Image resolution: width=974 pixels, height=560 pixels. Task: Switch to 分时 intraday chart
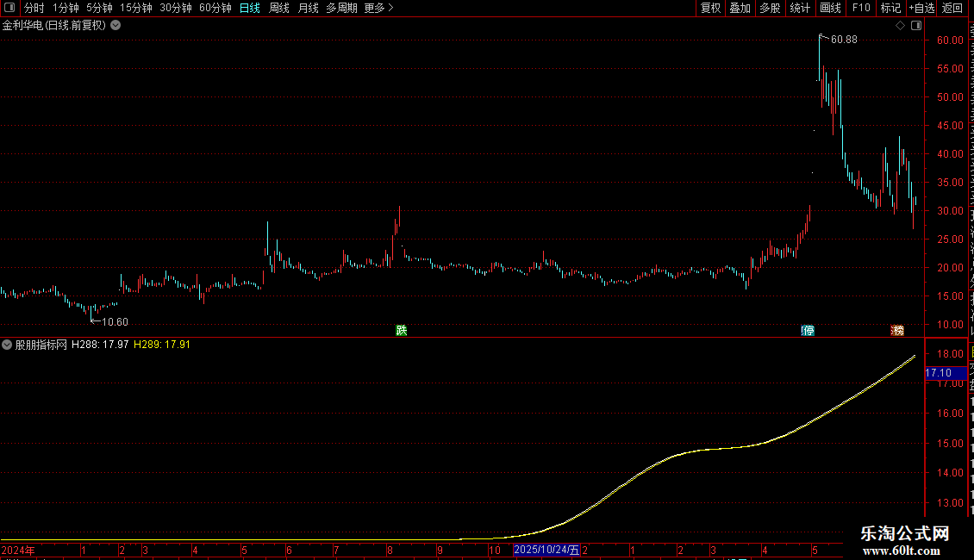tap(34, 8)
